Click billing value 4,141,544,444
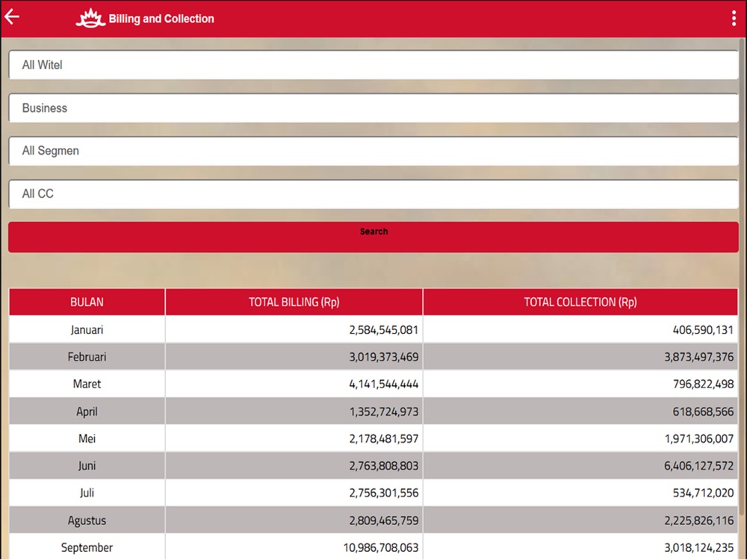 (x=383, y=384)
